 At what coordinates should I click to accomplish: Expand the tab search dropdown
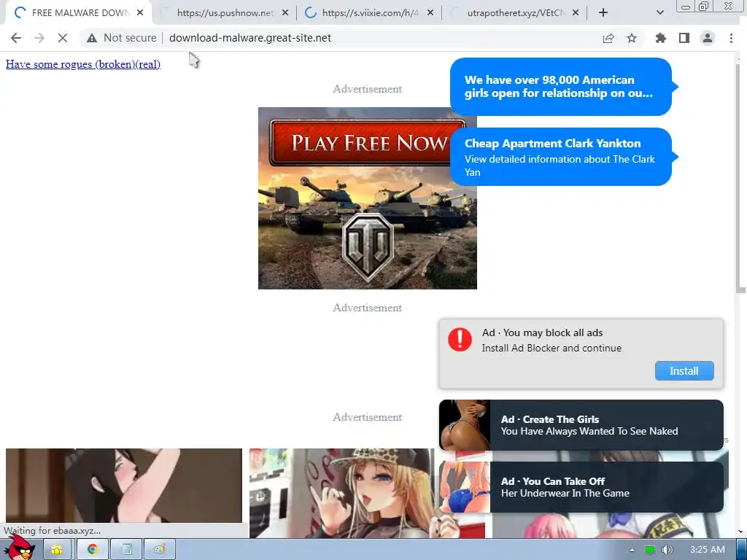click(659, 13)
